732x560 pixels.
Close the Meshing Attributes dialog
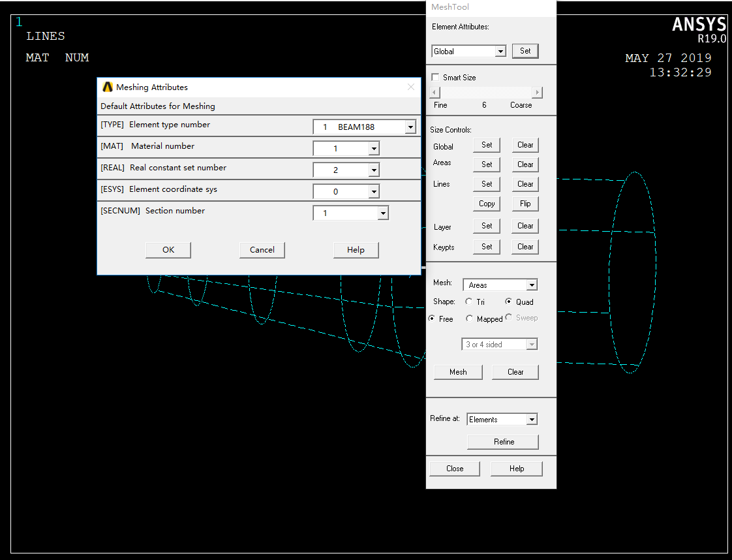click(x=410, y=87)
